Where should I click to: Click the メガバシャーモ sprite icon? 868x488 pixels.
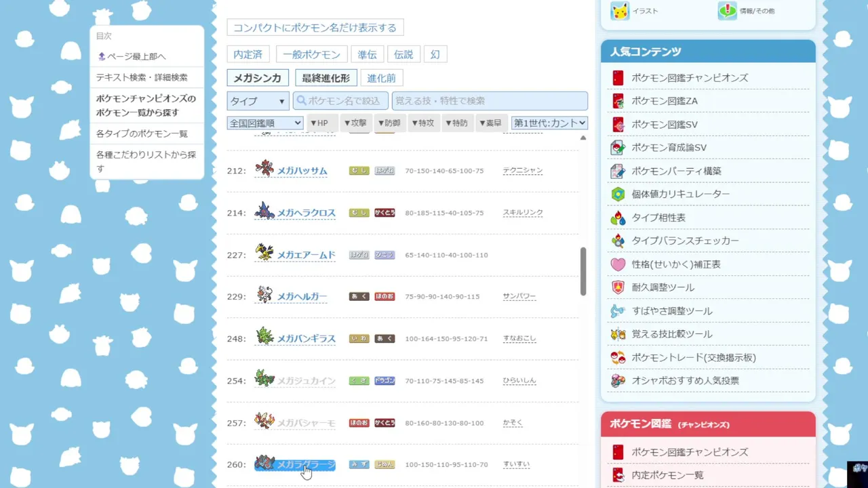[x=264, y=422]
